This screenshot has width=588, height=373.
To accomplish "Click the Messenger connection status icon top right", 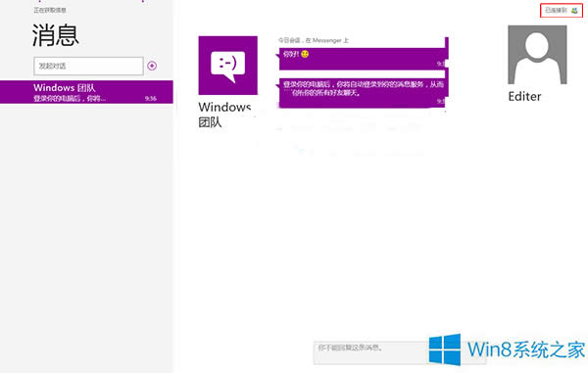I will 574,11.
